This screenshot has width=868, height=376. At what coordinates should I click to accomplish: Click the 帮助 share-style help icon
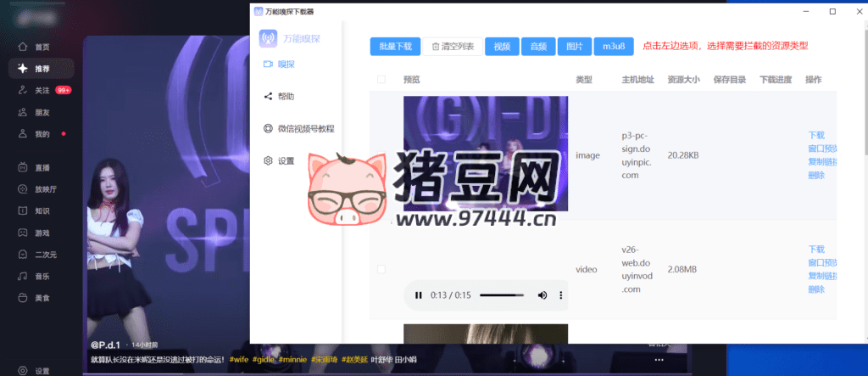[269, 97]
